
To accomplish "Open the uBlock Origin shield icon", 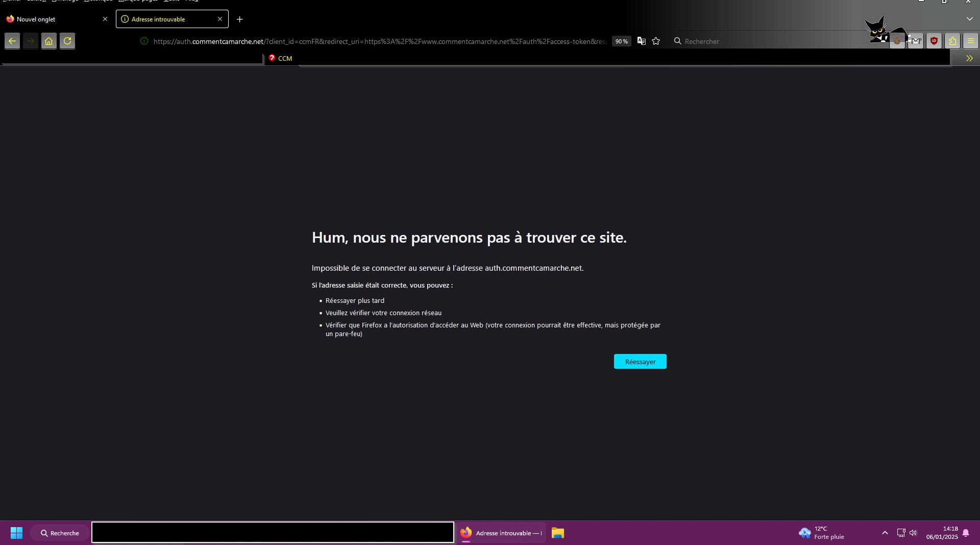I will coord(934,41).
